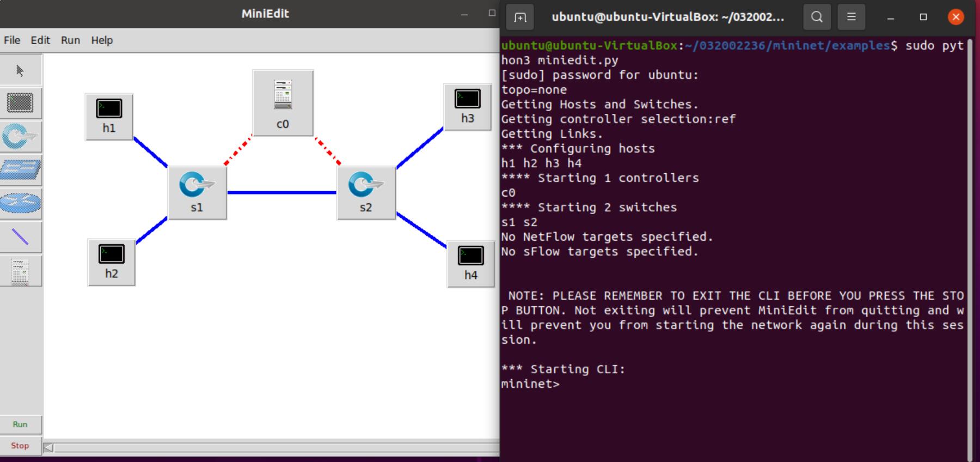The image size is (980, 462).
Task: Select controller c0 on the canvas
Action: click(x=283, y=102)
